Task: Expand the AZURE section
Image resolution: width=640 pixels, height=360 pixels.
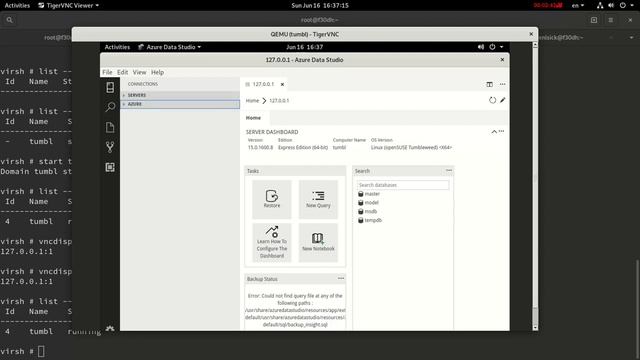Action: [x=180, y=104]
